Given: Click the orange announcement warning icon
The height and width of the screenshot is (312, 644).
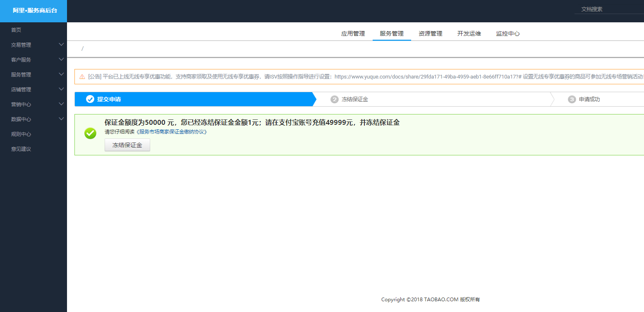Looking at the screenshot, I should (82, 77).
